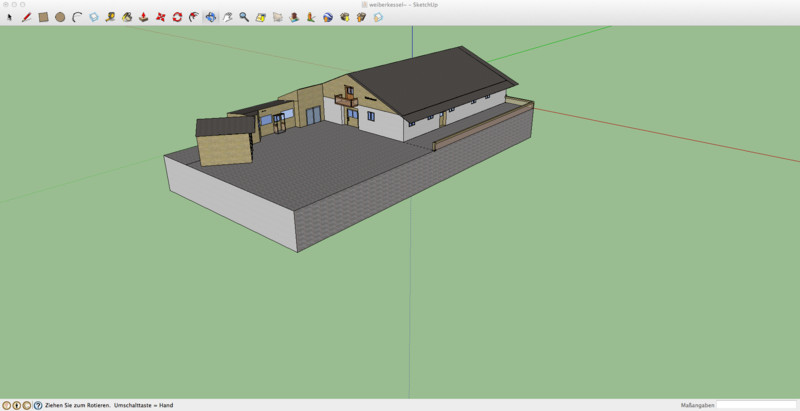800x411 pixels.
Task: Select the Paint Bucket tool
Action: click(x=127, y=17)
